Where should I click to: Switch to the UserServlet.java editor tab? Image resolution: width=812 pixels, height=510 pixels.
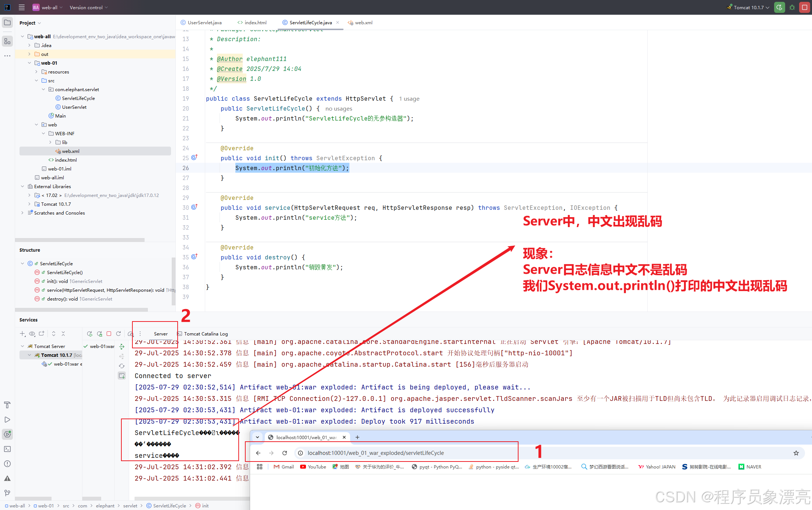click(x=204, y=22)
